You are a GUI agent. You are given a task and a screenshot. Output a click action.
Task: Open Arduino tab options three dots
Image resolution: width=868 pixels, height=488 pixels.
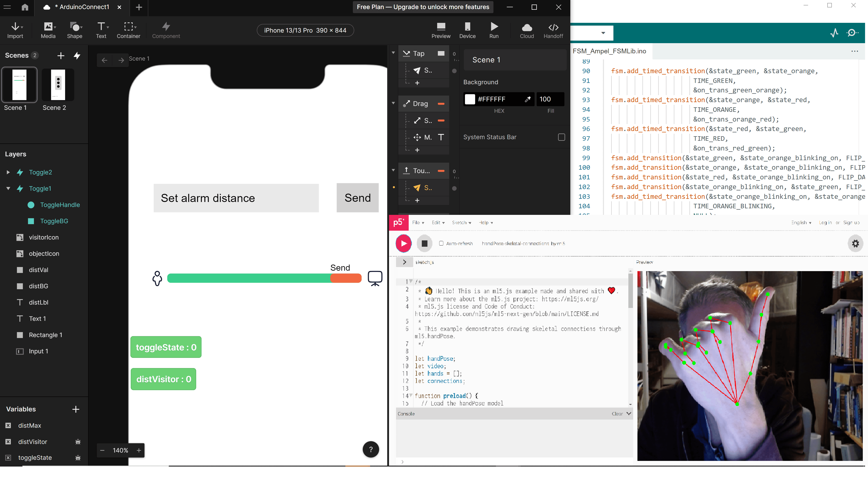pos(854,51)
